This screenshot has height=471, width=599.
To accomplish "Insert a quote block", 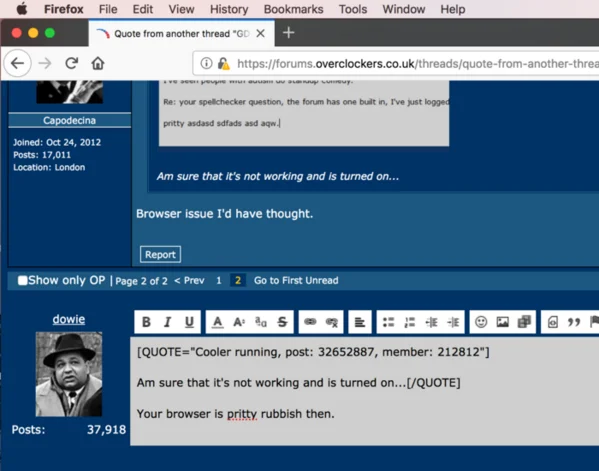I will tap(574, 322).
